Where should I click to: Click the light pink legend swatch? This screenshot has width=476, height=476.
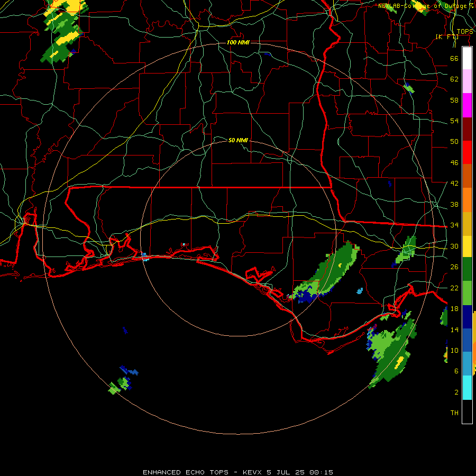click(x=467, y=81)
